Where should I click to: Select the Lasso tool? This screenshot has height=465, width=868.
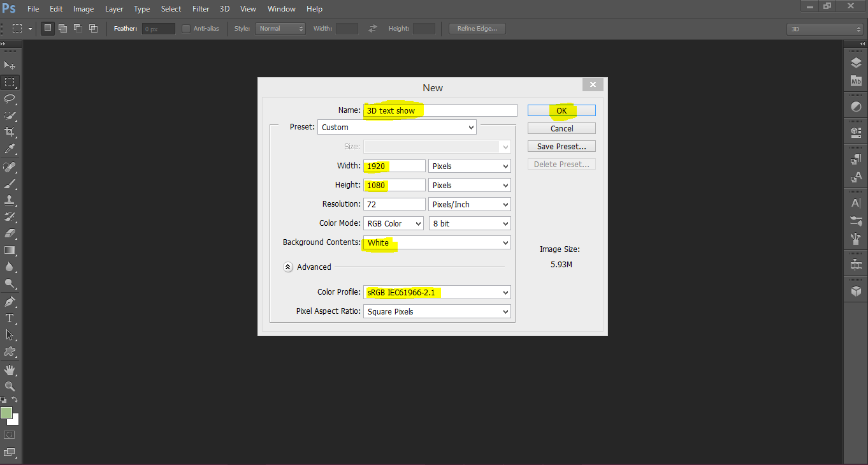[10, 99]
